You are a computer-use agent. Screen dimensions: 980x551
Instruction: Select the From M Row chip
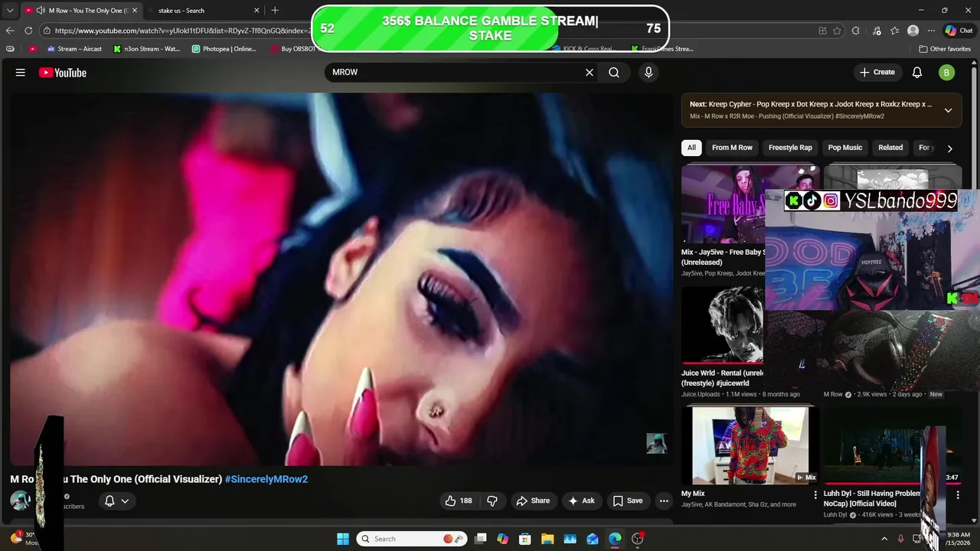tap(732, 148)
